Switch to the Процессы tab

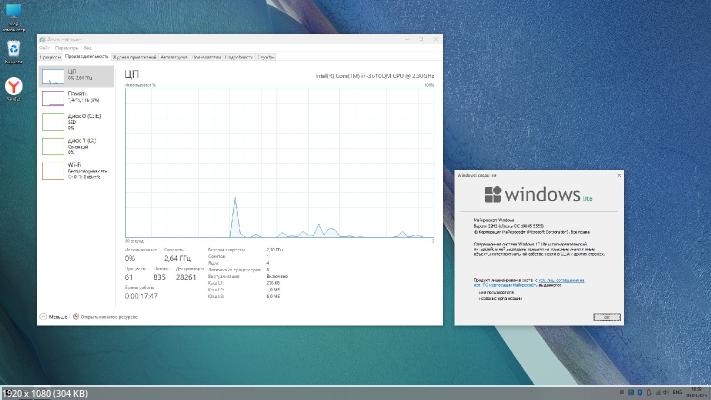coord(50,57)
